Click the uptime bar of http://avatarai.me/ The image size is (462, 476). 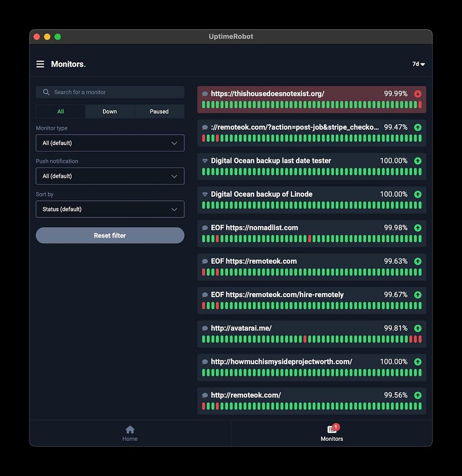(x=311, y=339)
